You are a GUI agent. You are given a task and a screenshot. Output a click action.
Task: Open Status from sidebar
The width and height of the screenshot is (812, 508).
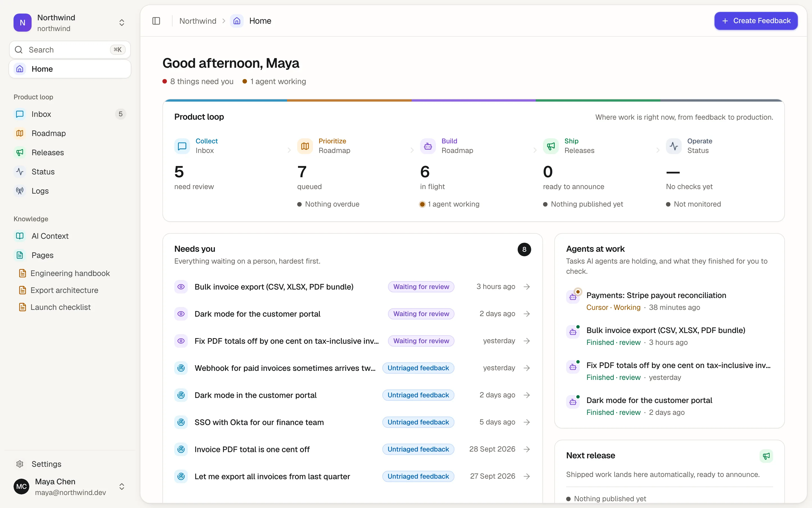(x=70, y=172)
